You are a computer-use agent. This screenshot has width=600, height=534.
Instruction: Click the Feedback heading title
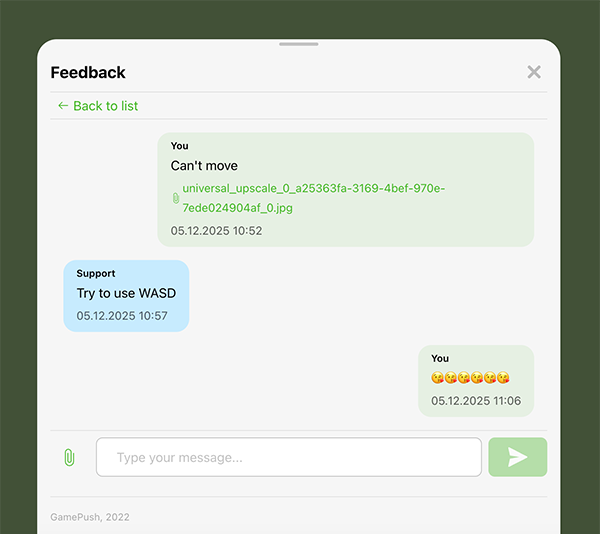[x=88, y=73]
